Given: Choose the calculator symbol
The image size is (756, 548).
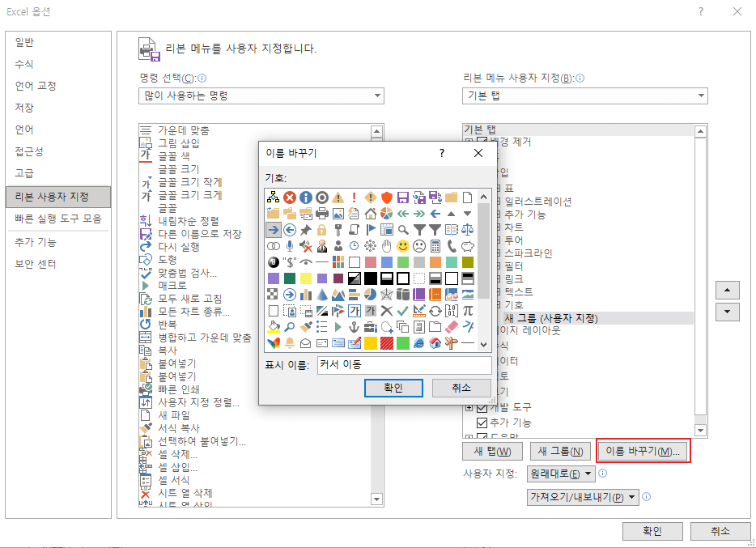Looking at the screenshot, I should point(435,246).
